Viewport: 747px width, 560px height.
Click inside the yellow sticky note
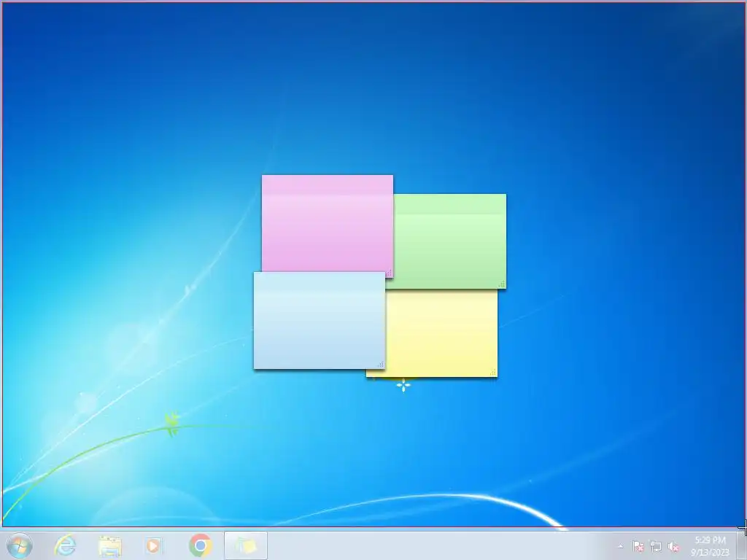pos(441,333)
